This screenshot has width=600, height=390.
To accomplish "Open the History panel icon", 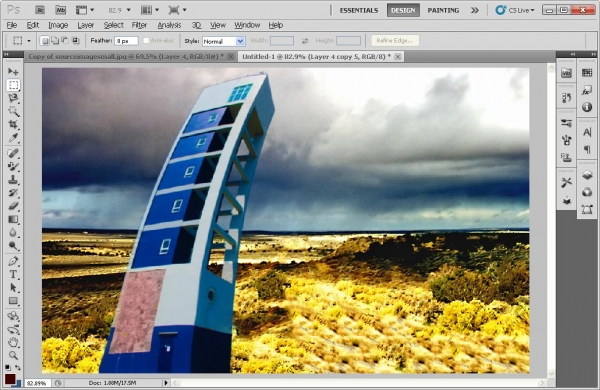I will pyautogui.click(x=566, y=98).
